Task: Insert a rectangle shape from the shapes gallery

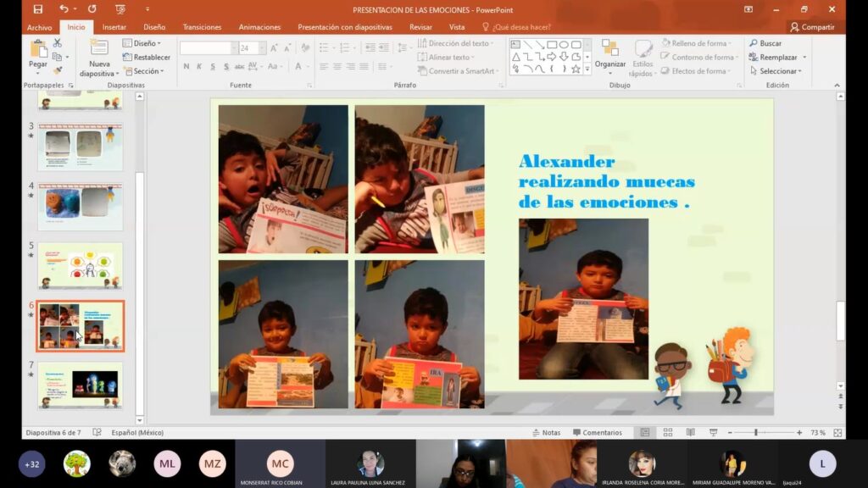Action: (x=552, y=44)
